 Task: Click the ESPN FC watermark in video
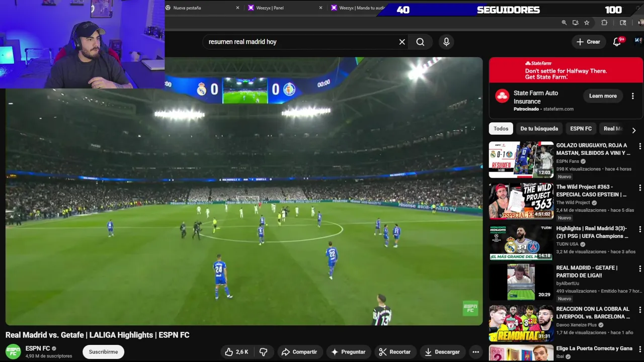[470, 309]
